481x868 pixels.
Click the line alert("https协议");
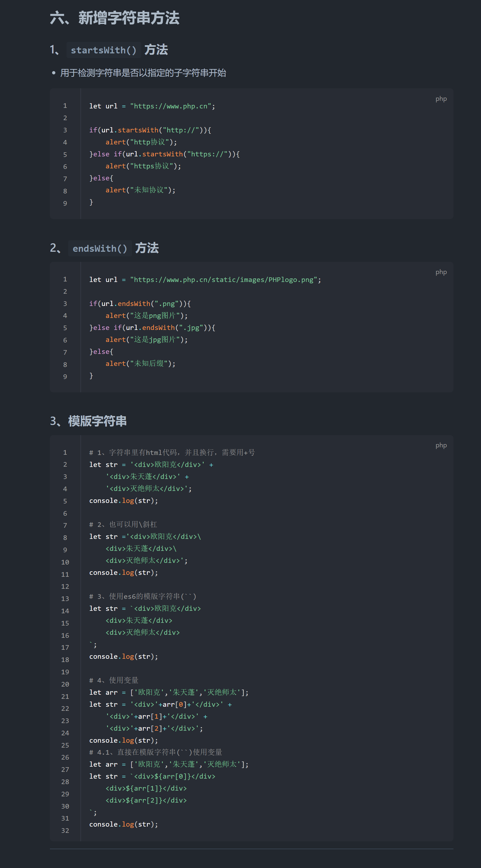[143, 166]
